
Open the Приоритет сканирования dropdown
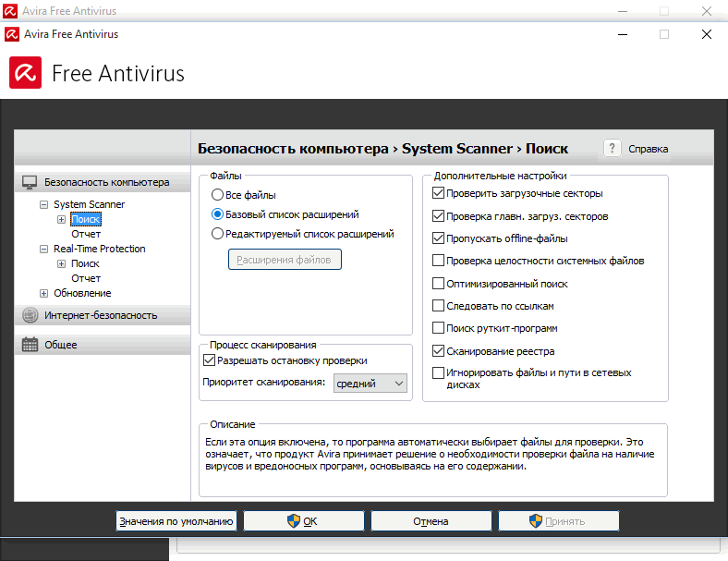(x=370, y=384)
